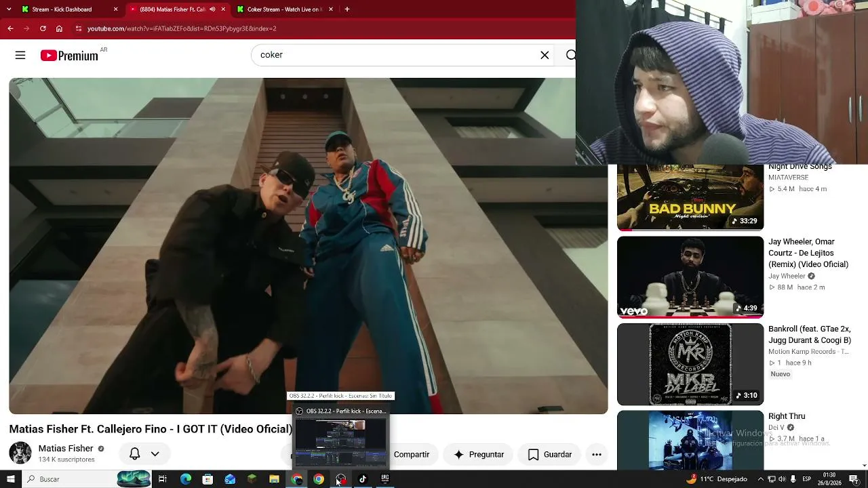Open the tab search dropdown arrow
The image size is (868, 488).
9,9
